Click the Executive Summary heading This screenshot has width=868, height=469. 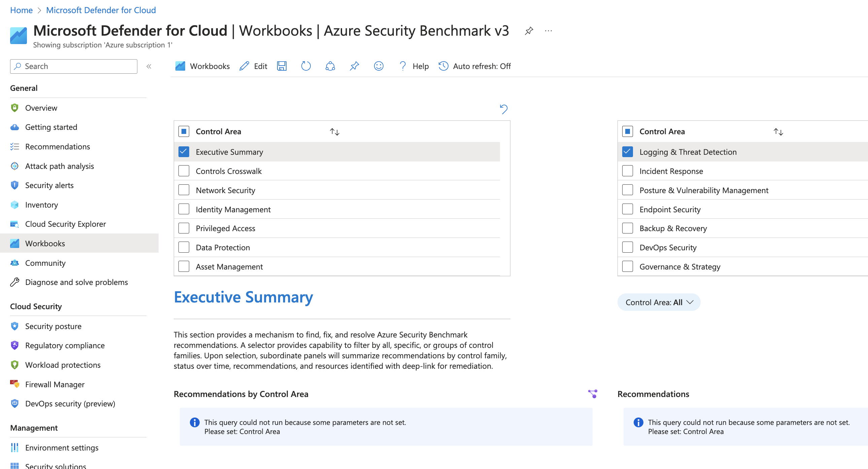click(243, 297)
